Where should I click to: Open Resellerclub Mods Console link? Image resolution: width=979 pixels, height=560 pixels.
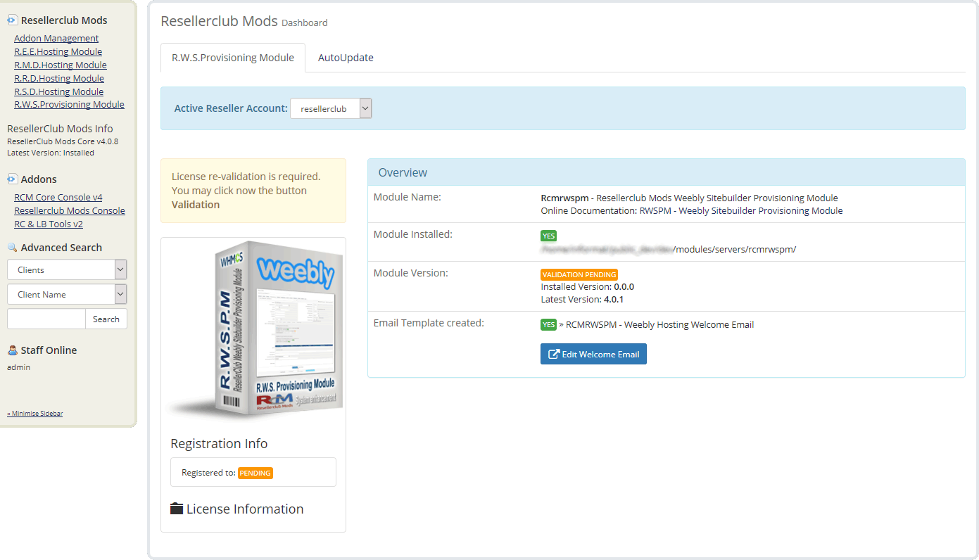click(70, 210)
